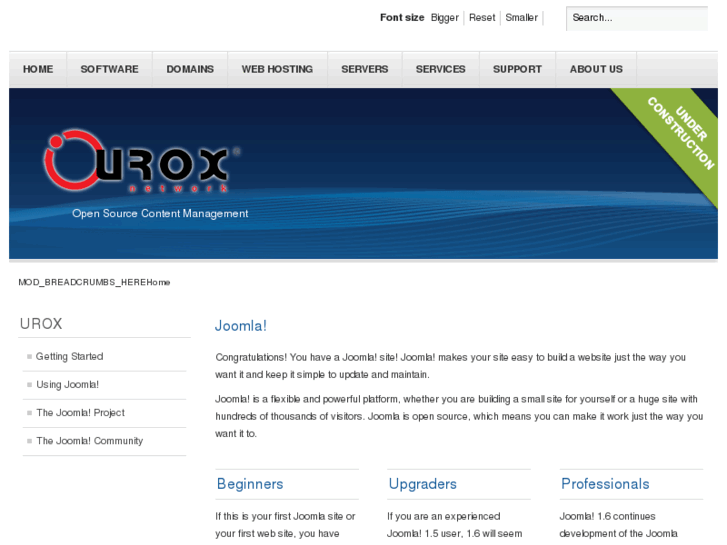The width and height of the screenshot is (727, 545).
Task: Open the Beginners article heading
Action: coord(250,484)
